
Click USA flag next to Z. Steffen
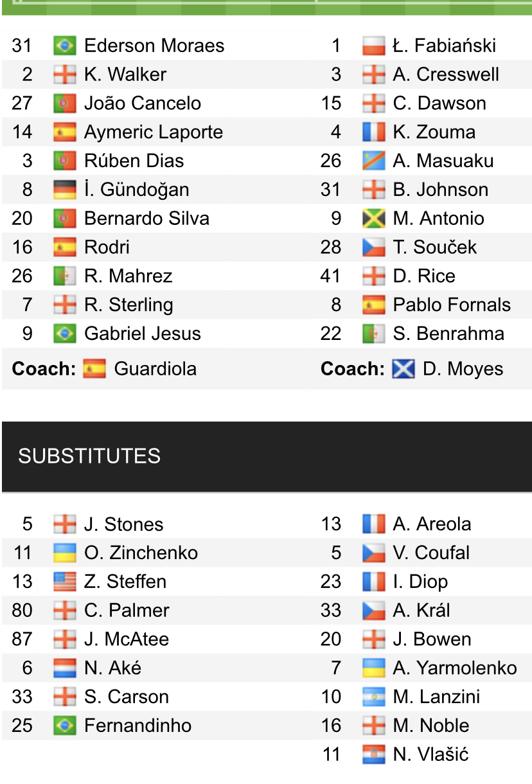coord(64,582)
